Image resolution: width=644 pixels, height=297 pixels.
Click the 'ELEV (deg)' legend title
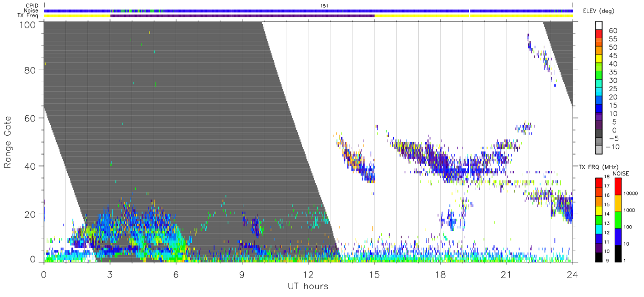(x=598, y=10)
